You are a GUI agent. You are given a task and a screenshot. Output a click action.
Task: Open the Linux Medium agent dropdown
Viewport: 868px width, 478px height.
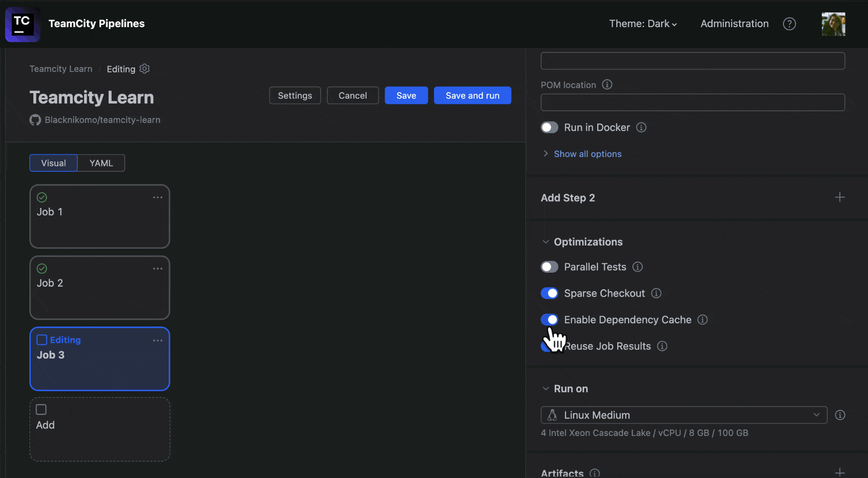pyautogui.click(x=816, y=415)
